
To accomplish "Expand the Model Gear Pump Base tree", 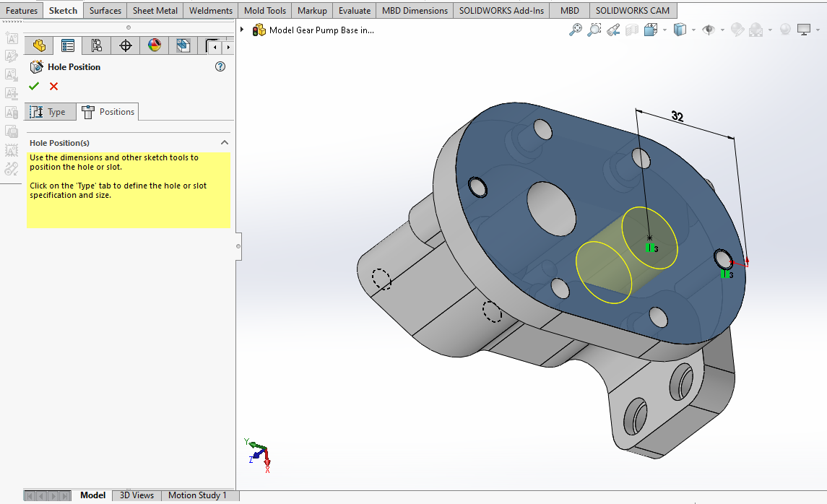I will coord(242,30).
